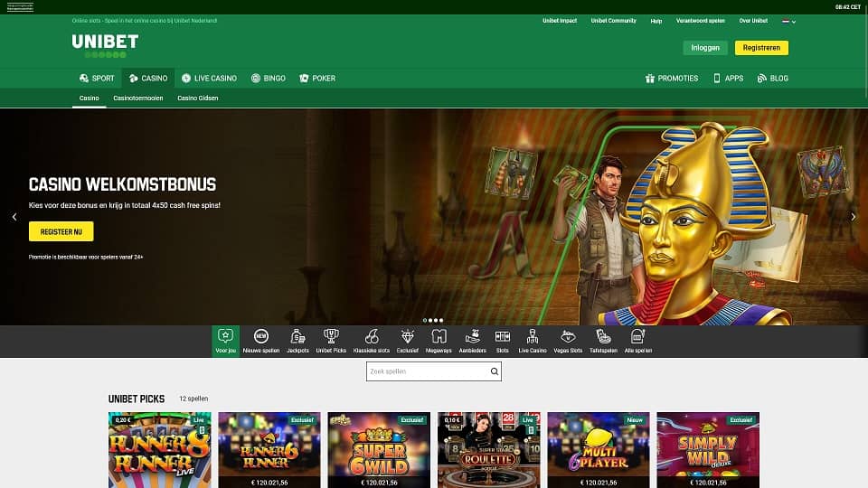This screenshot has width=868, height=488.
Task: Open the Aanbieders category
Action: point(472,341)
